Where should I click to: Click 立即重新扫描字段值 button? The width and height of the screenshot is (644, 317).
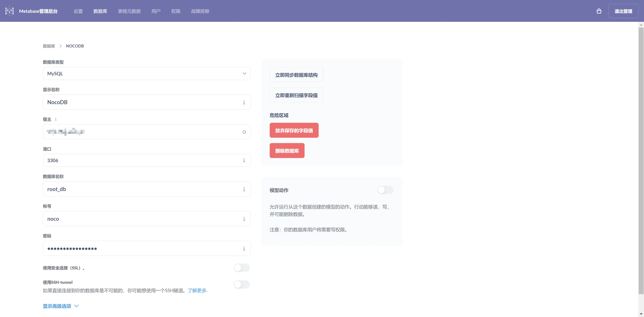[296, 95]
